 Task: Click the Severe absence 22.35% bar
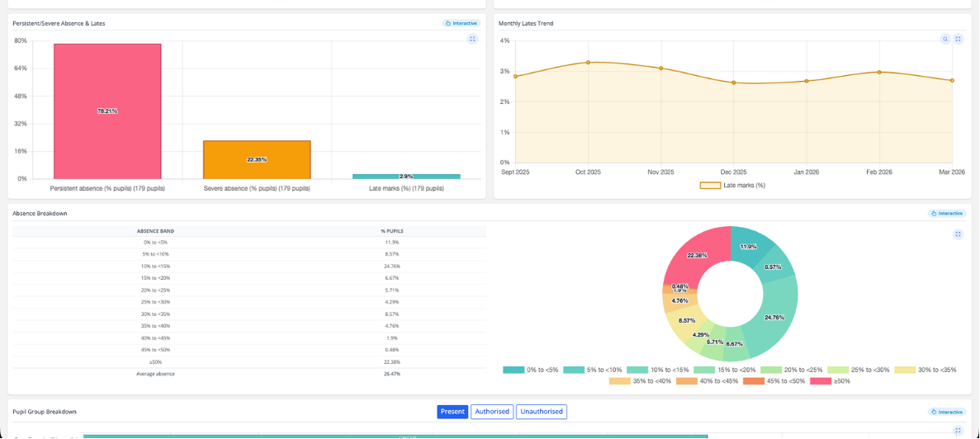(x=257, y=160)
